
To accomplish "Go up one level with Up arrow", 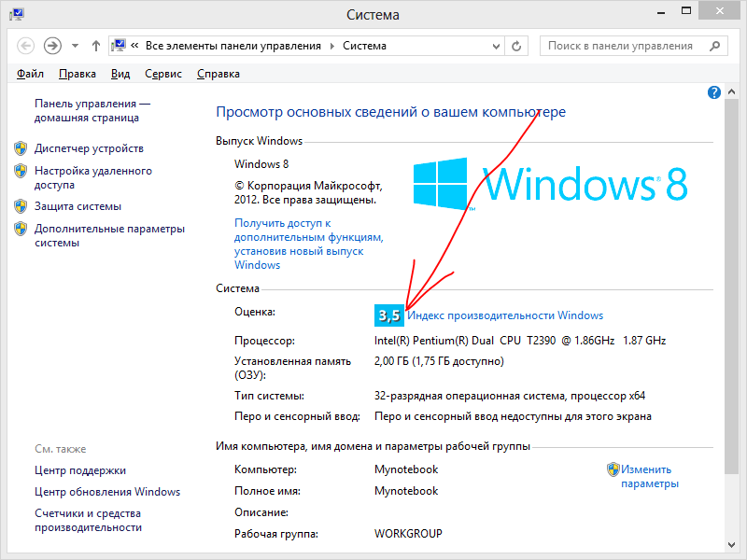I will coord(96,46).
